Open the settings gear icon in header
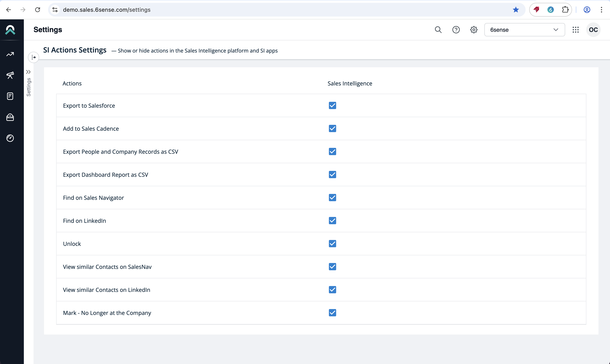 tap(474, 30)
